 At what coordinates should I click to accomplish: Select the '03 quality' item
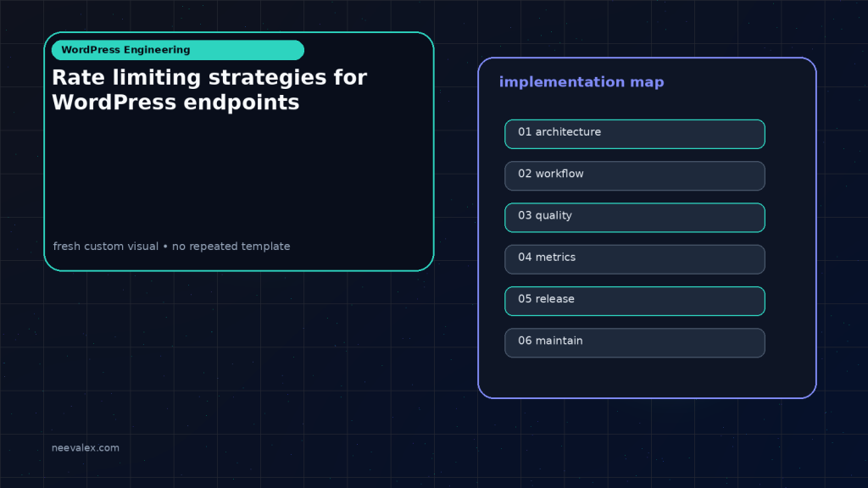click(634, 218)
